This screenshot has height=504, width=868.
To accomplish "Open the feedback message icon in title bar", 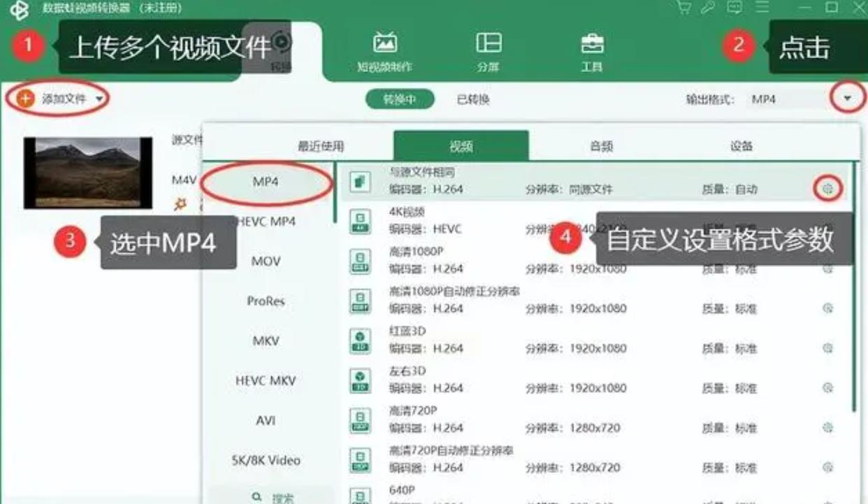I will [x=735, y=8].
